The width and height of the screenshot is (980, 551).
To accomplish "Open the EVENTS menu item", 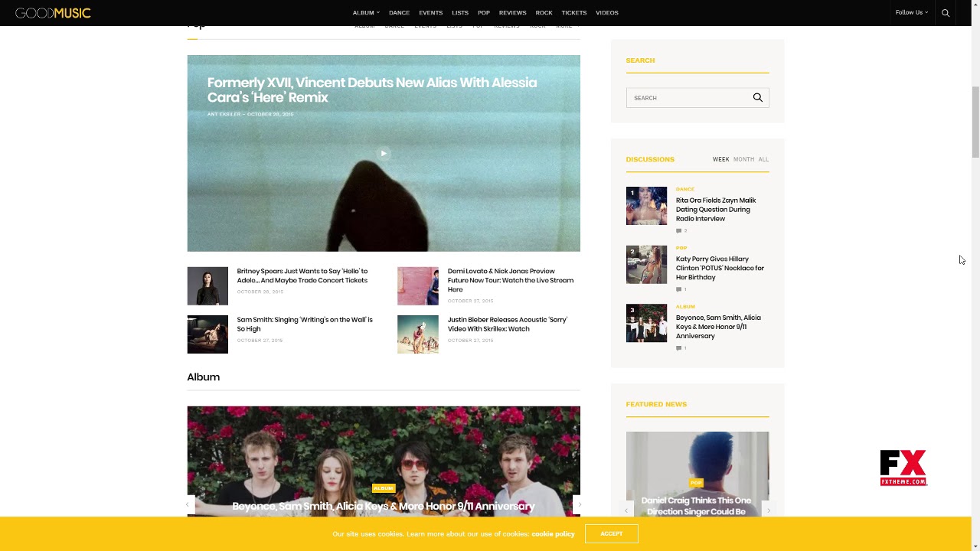I will pyautogui.click(x=430, y=13).
